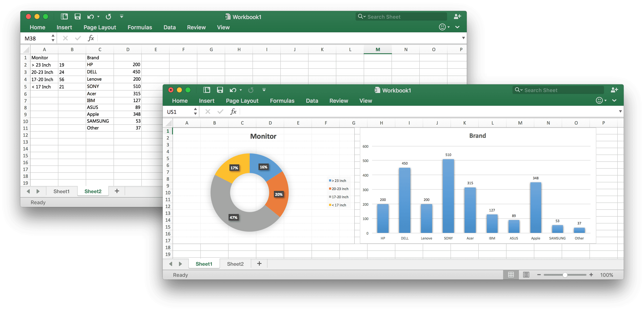Click the Undo arrow in front window

[x=233, y=90]
